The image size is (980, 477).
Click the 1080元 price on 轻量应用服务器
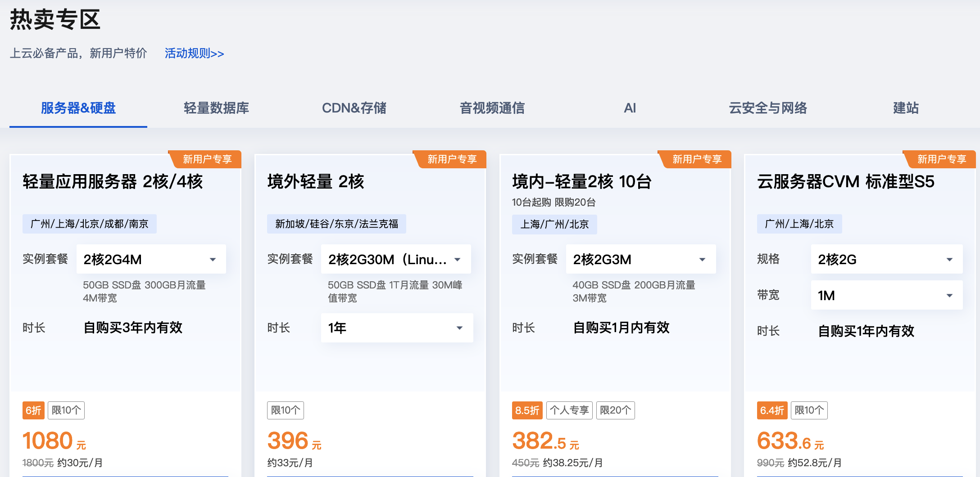click(47, 440)
